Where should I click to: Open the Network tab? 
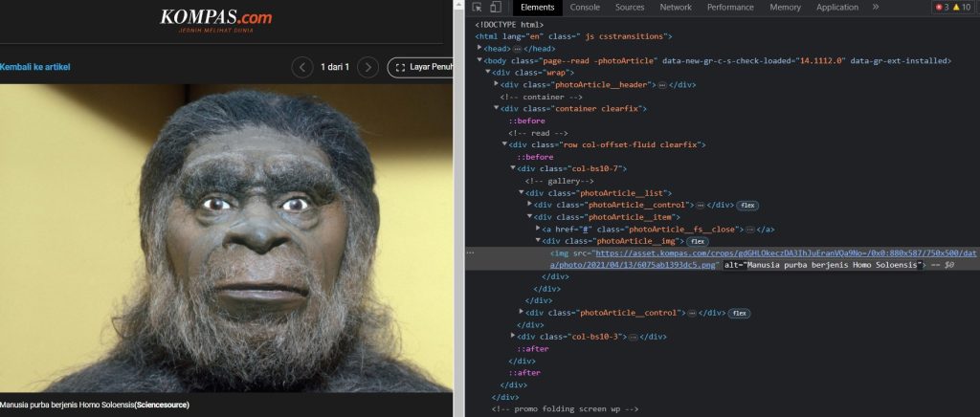point(676,8)
